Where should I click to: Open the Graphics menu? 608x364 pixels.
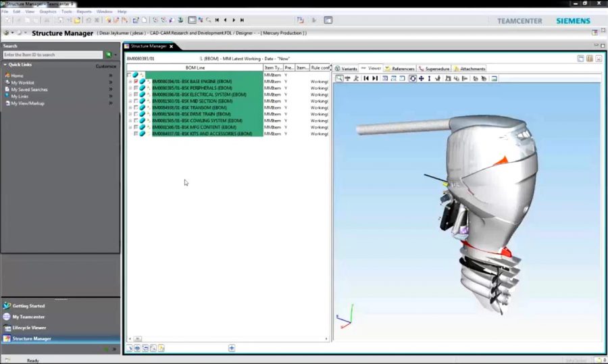pyautogui.click(x=48, y=11)
